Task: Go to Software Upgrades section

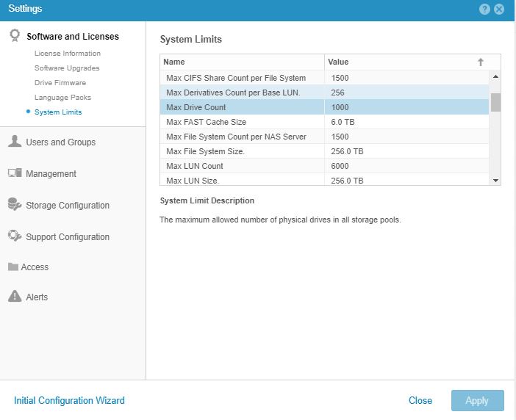Action: click(x=67, y=68)
